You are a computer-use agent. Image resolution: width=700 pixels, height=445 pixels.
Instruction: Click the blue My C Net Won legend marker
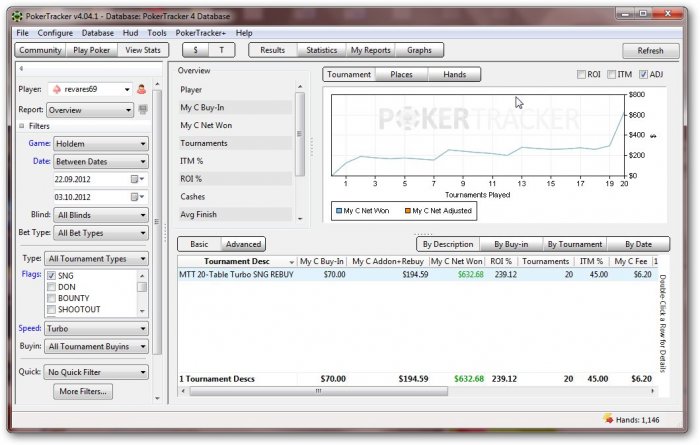[x=338, y=211]
